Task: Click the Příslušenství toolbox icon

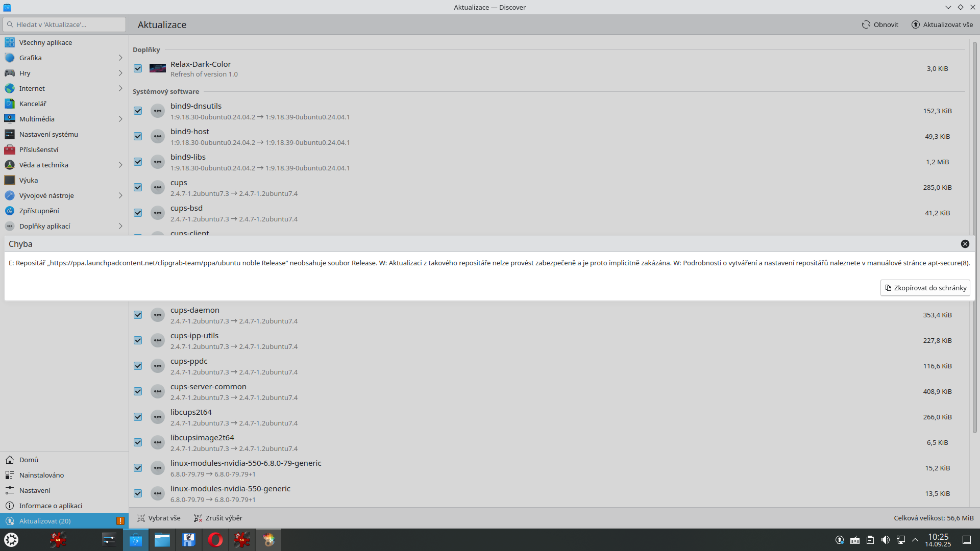Action: click(10, 149)
